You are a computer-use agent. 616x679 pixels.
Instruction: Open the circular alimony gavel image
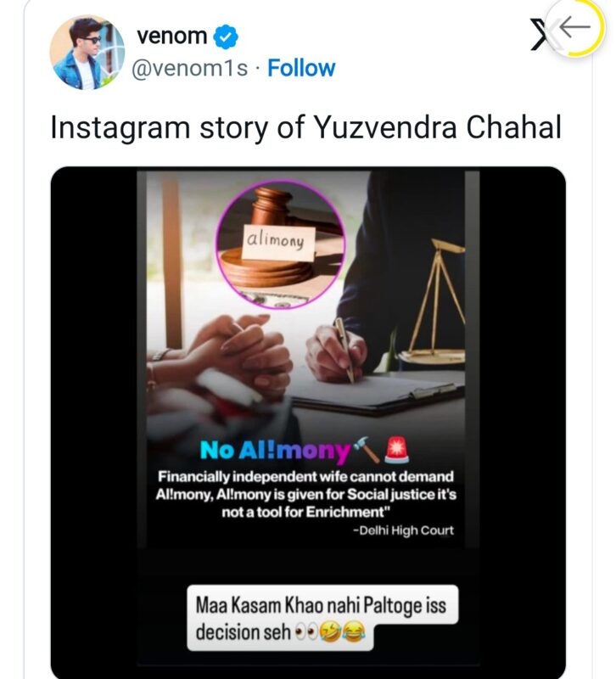tap(280, 244)
